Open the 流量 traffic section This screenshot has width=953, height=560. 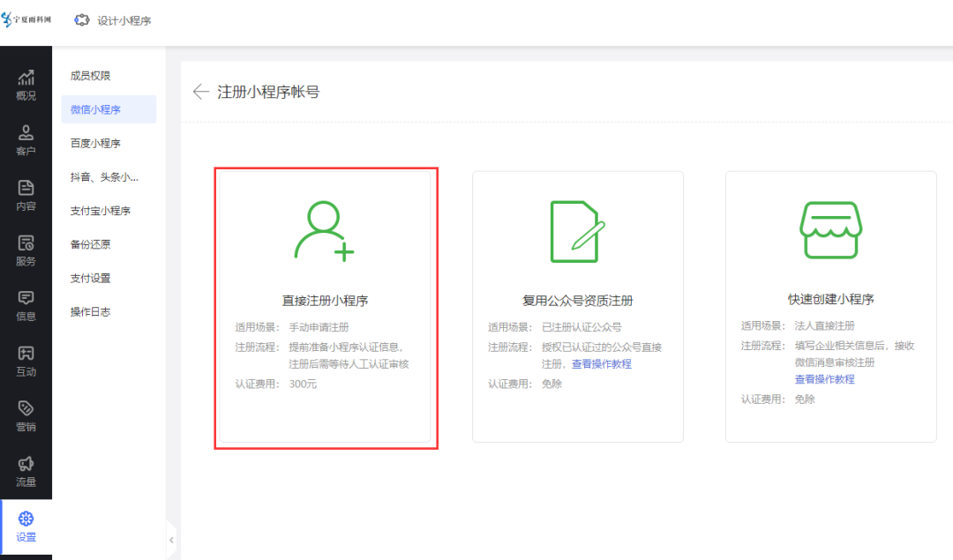pyautogui.click(x=26, y=472)
